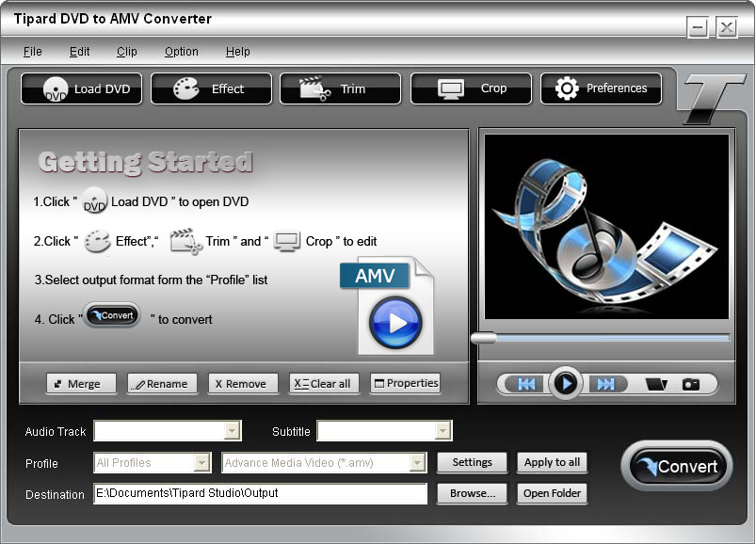This screenshot has height=544, width=756.
Task: Click inside the Destination path field
Action: click(259, 493)
